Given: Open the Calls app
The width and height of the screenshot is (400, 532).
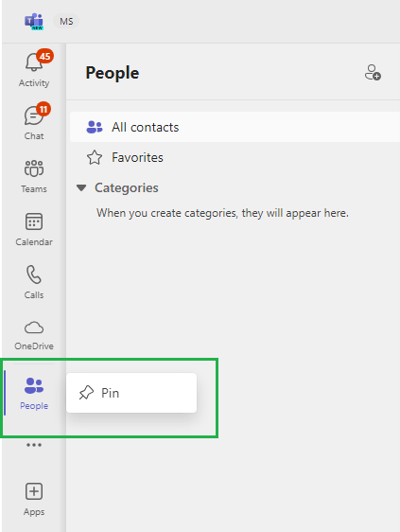Looking at the screenshot, I should pyautogui.click(x=34, y=281).
